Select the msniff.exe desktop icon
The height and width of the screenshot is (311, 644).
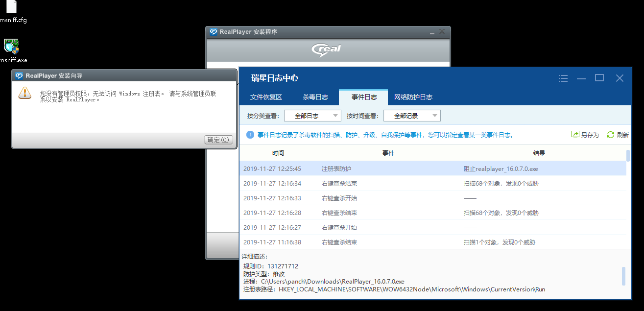(x=12, y=47)
